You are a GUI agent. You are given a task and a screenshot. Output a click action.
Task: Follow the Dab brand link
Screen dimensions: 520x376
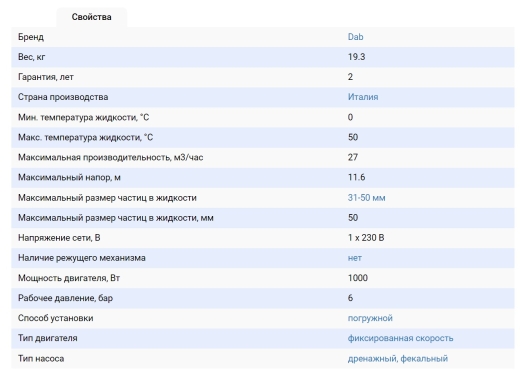tap(355, 37)
